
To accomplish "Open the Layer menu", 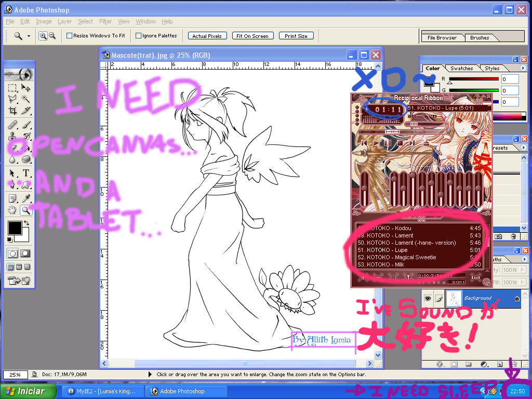I will [x=64, y=21].
